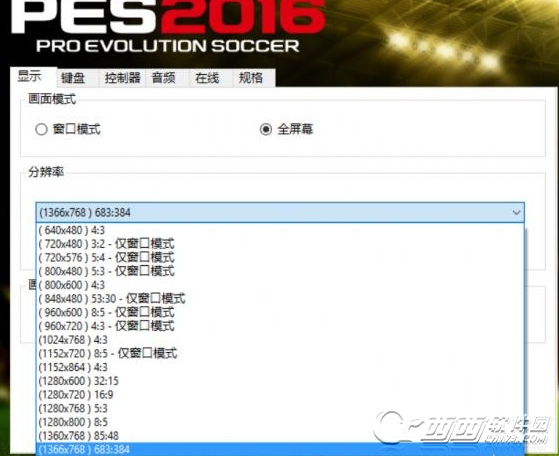The height and width of the screenshot is (456, 559).
Task: Choose 640x480 4:3 resolution option
Action: tap(280, 230)
